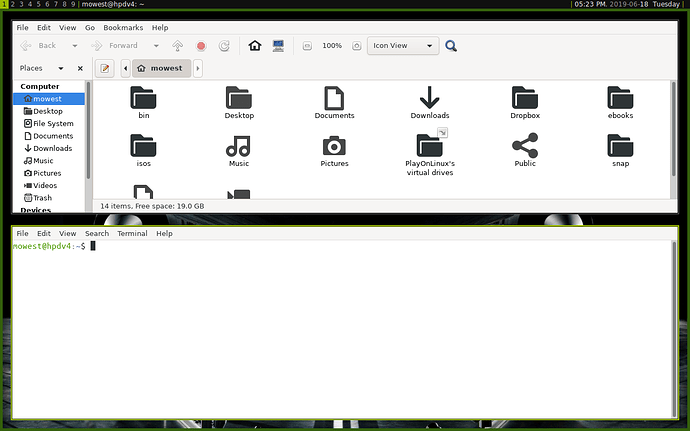Open the snap folder
Viewport: 690px width, 431px height.
click(620, 146)
